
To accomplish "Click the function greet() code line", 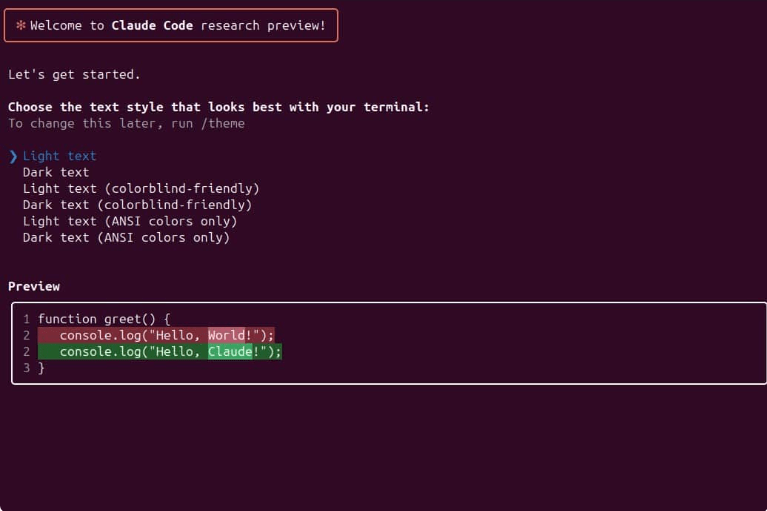I will pos(104,319).
